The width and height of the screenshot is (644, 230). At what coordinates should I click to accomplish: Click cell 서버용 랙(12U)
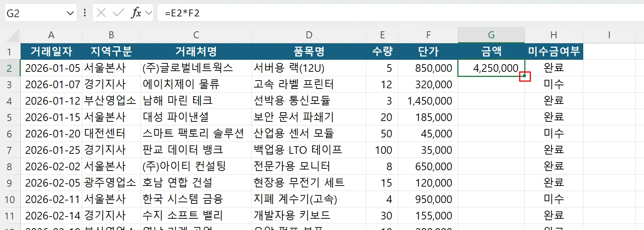(309, 68)
